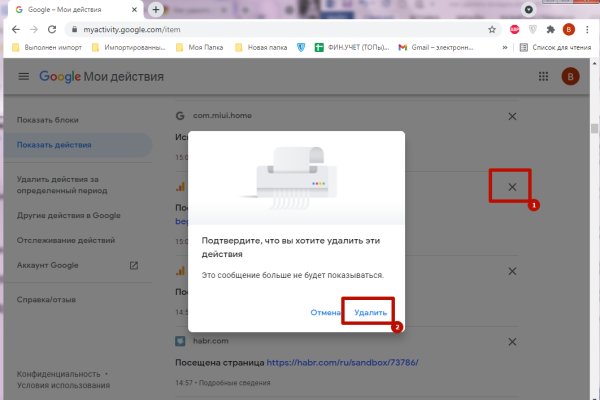Viewport: 600px width, 400px height.
Task: Open Chrome's three-dot menu
Action: pos(588,29)
